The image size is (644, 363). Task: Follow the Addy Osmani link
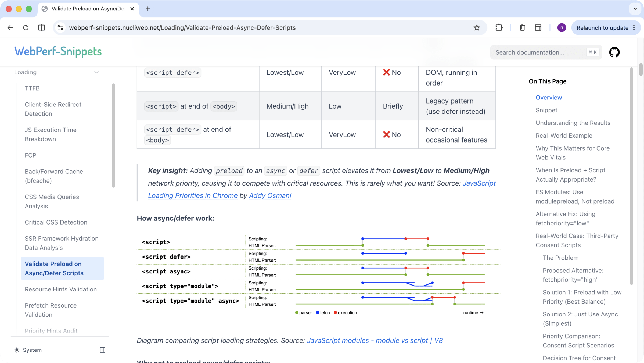pyautogui.click(x=270, y=195)
